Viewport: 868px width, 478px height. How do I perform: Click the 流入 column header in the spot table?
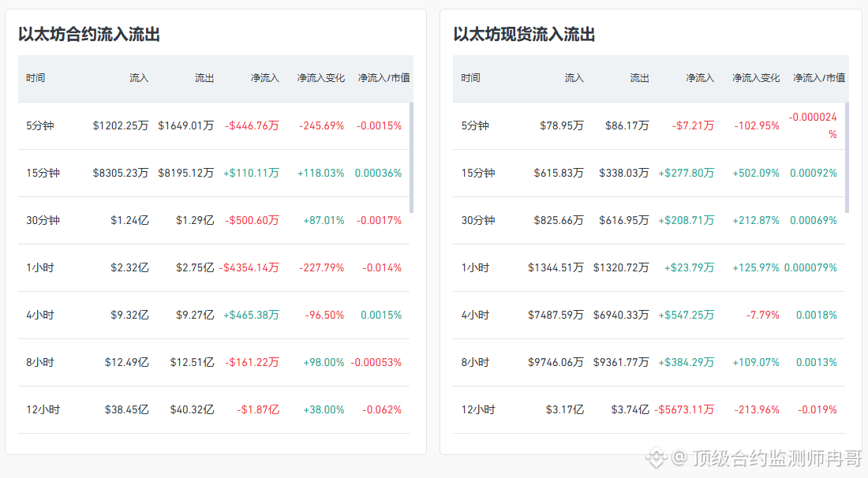(x=574, y=78)
